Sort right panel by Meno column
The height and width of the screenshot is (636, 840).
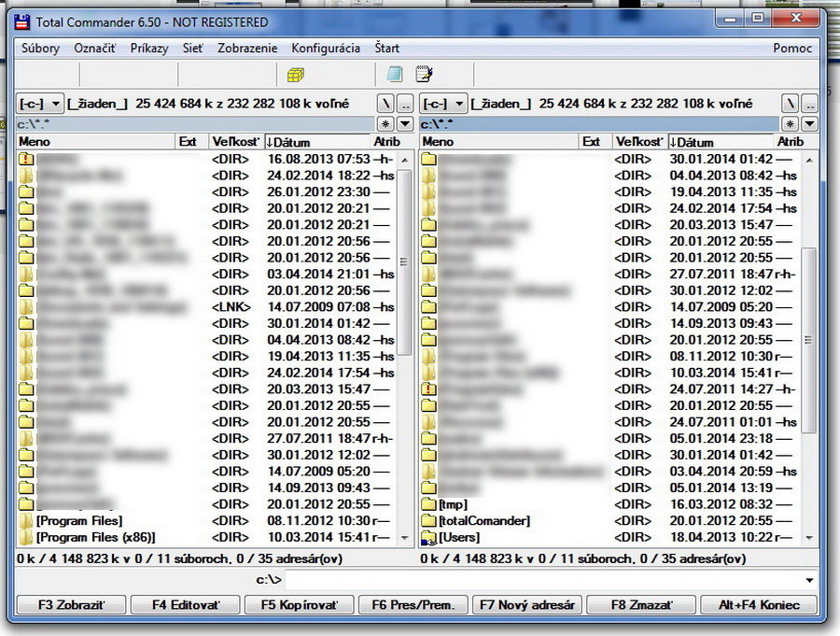[500, 142]
